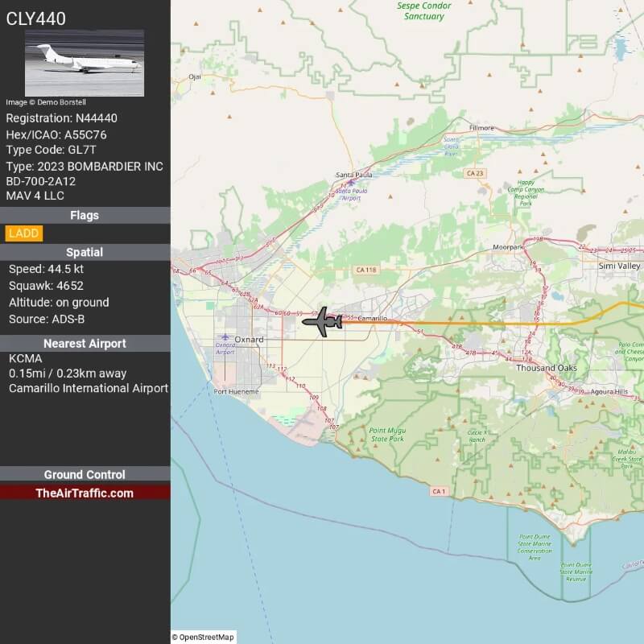The height and width of the screenshot is (644, 644).
Task: Click the Spatial section header
Action: (85, 251)
